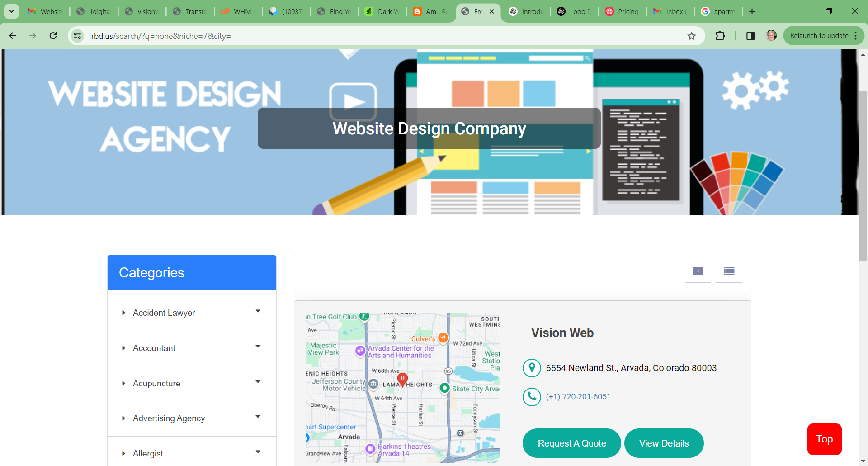This screenshot has width=868, height=466.
Task: Click the phone icon for Vision Web
Action: click(x=532, y=397)
